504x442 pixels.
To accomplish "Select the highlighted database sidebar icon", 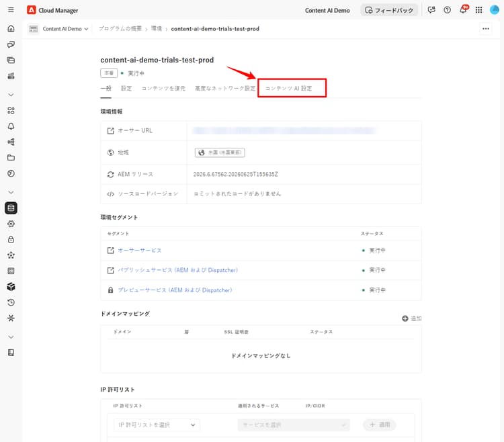I will tap(11, 208).
